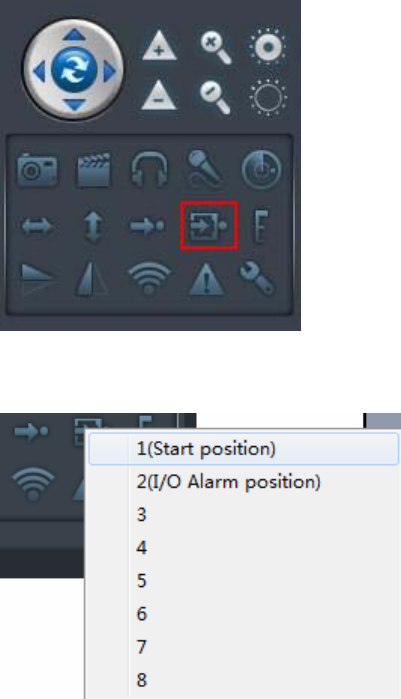The height and width of the screenshot is (699, 401).
Task: Increase brightness with filled sun icon
Action: click(268, 46)
